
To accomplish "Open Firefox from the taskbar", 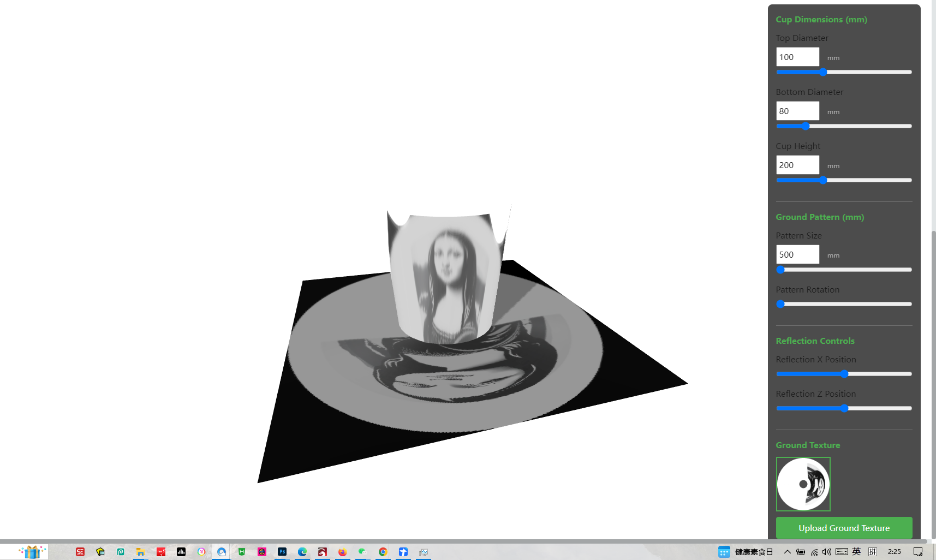I will click(342, 552).
